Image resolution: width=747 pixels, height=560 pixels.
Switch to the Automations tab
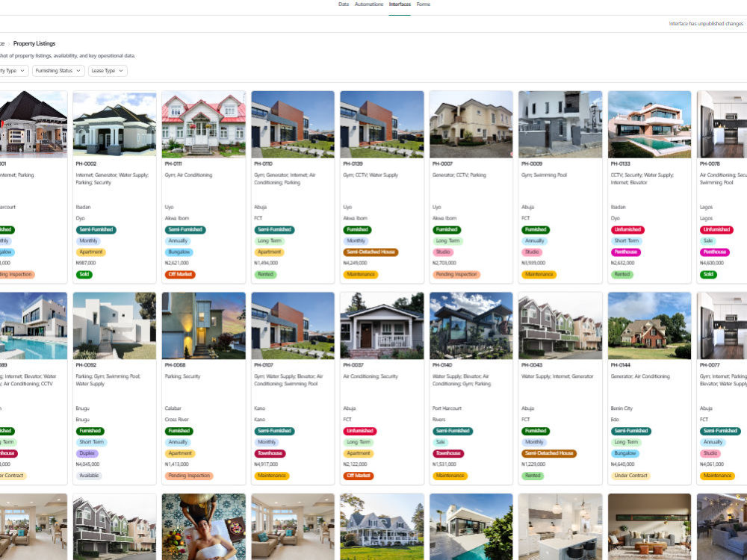[x=369, y=4]
